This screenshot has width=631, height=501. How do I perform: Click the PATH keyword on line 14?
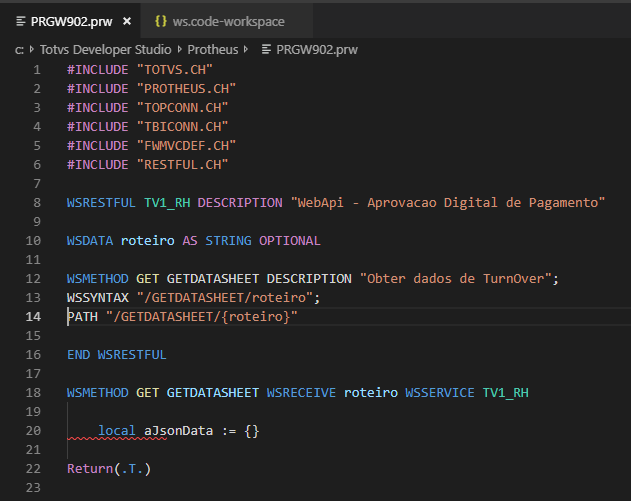(x=82, y=316)
